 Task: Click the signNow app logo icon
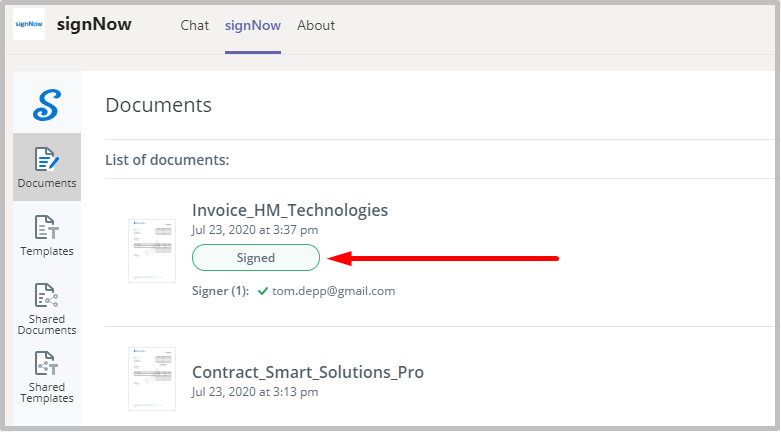pyautogui.click(x=29, y=24)
